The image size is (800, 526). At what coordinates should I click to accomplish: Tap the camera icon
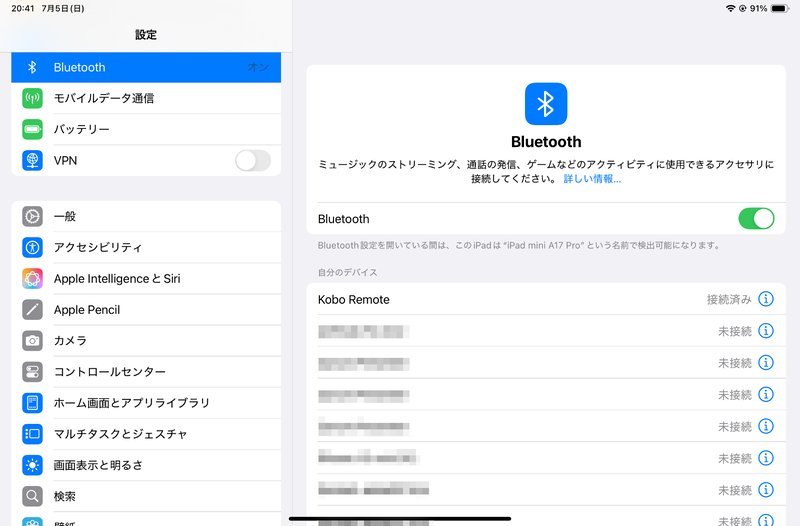pos(32,341)
